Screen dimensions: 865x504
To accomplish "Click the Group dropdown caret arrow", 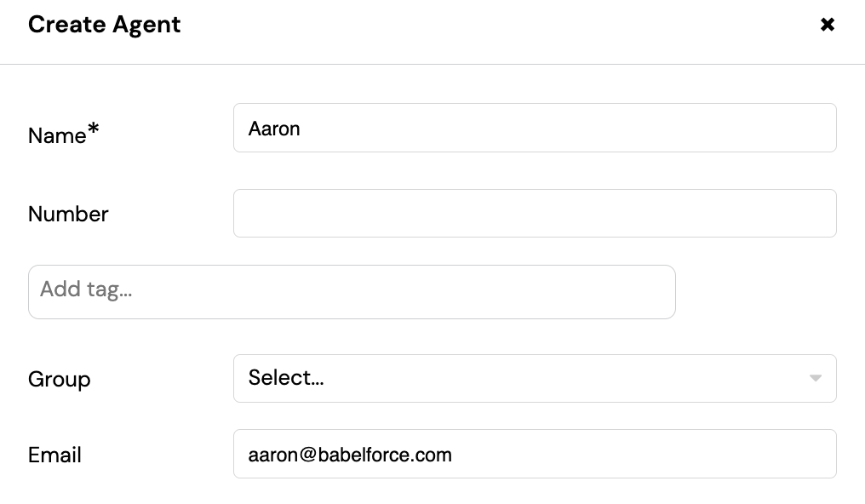I will (x=816, y=378).
